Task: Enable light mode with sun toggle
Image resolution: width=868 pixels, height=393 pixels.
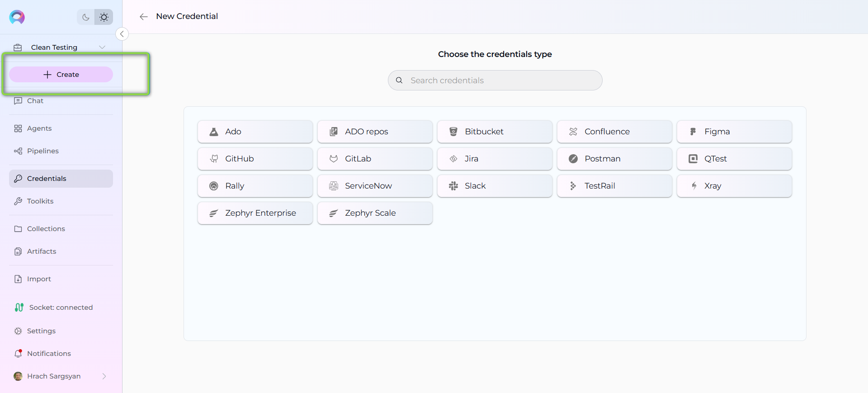Action: point(104,17)
